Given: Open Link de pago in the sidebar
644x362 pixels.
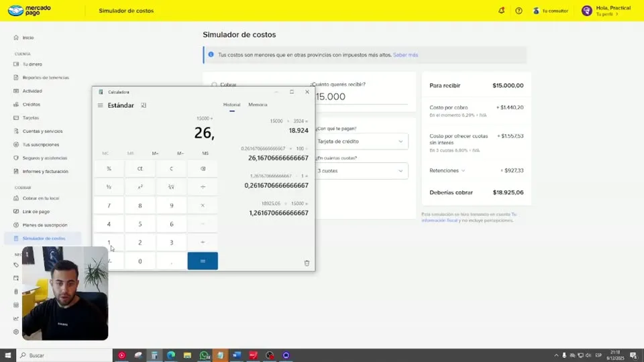Looking at the screenshot, I should 36,212.
